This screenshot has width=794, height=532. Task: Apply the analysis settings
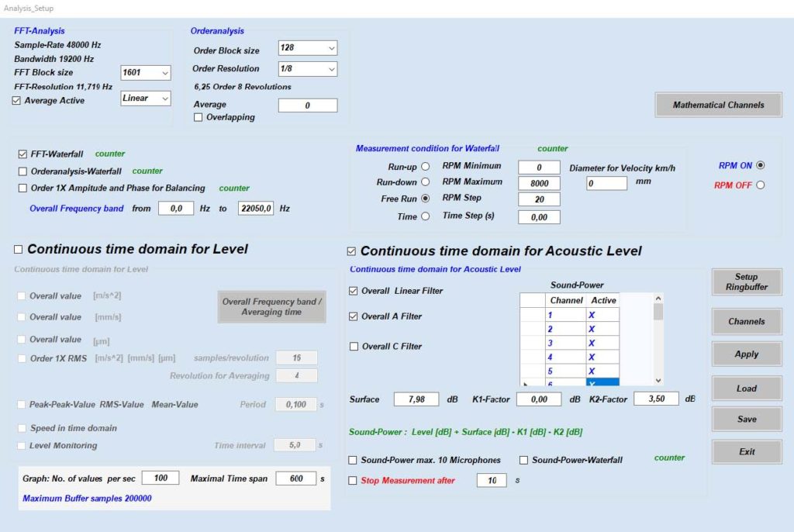click(747, 354)
